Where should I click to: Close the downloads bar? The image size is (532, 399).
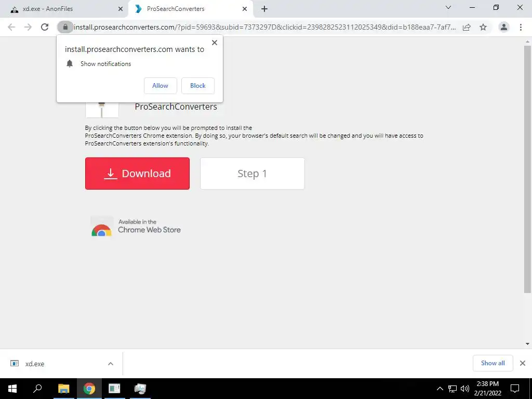coord(523,363)
